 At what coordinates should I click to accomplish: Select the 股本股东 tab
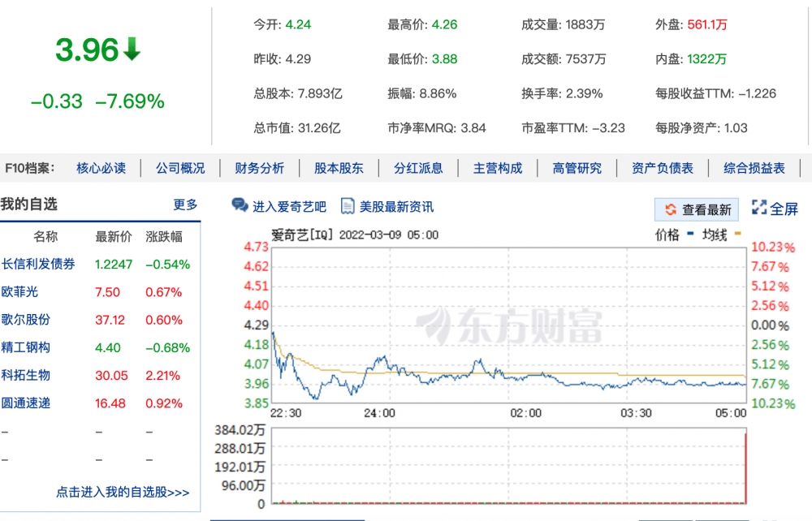(339, 168)
